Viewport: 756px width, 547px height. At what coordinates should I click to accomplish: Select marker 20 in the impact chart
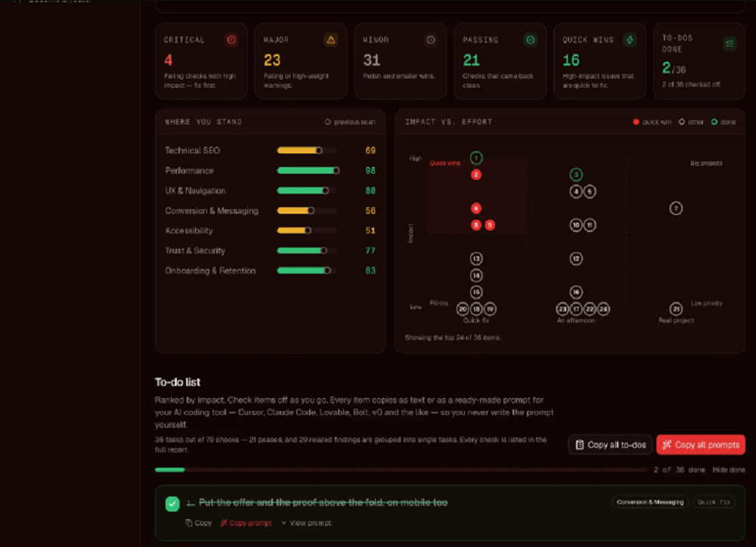(x=463, y=309)
